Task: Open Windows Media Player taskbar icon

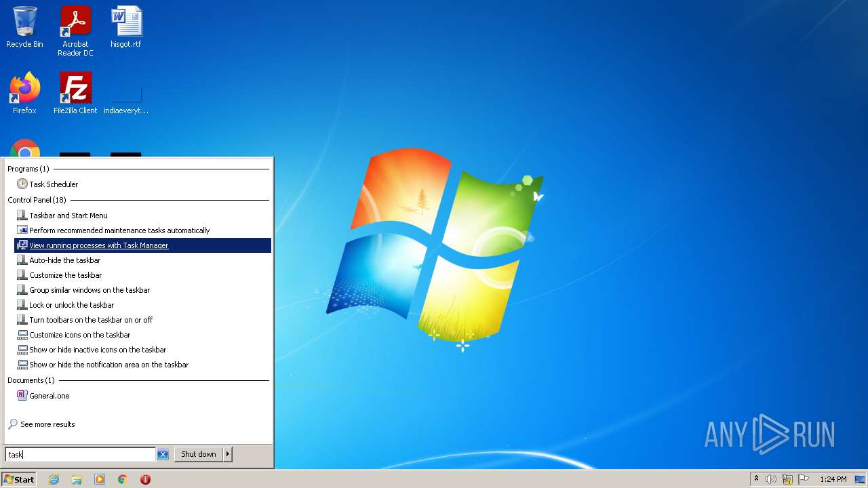Action: tap(100, 479)
